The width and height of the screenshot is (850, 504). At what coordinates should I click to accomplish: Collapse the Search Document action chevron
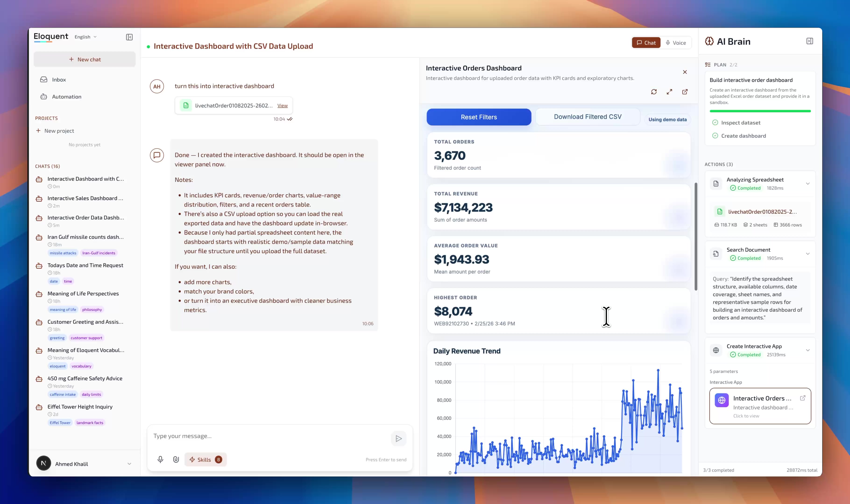(807, 254)
